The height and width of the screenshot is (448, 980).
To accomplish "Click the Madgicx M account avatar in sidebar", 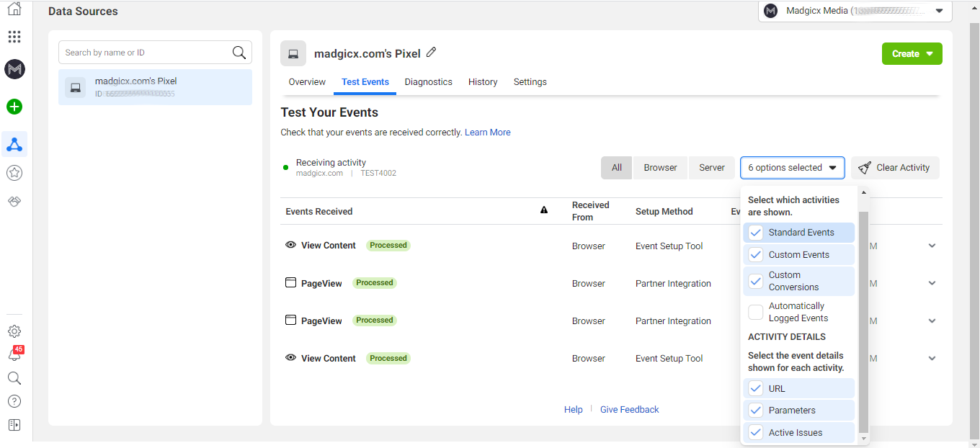I will click(x=14, y=69).
